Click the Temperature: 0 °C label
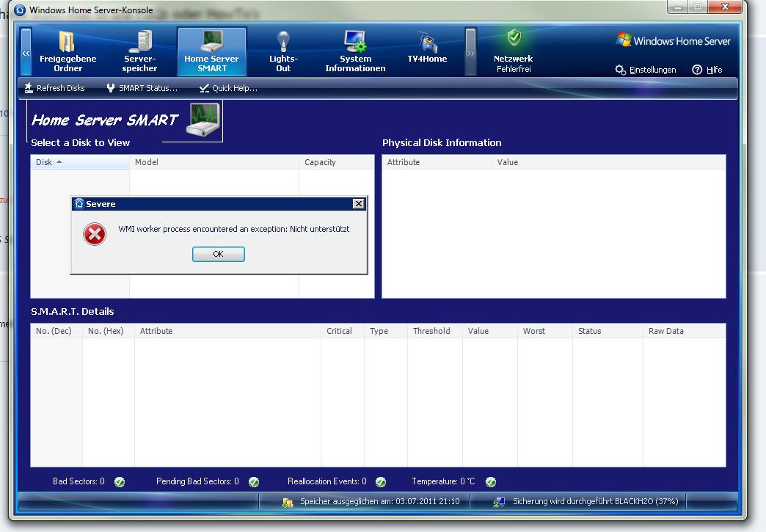 (x=443, y=481)
